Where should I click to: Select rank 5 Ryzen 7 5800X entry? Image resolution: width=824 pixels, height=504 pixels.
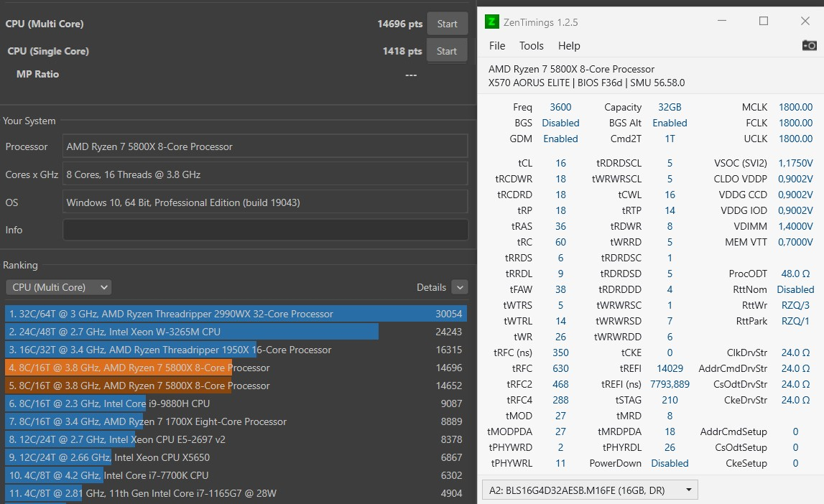[236, 386]
